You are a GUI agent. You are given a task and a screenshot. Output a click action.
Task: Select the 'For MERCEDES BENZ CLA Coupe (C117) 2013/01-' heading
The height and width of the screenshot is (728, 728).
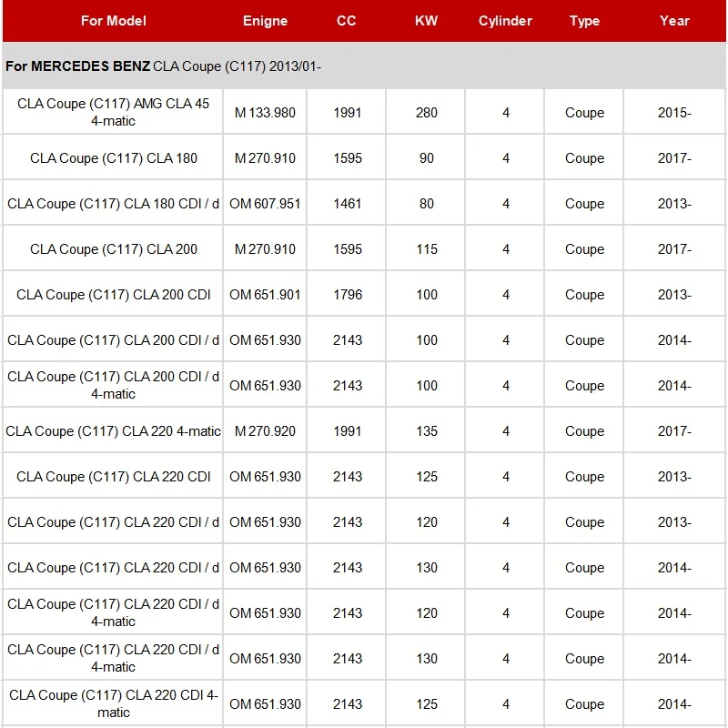tap(164, 66)
